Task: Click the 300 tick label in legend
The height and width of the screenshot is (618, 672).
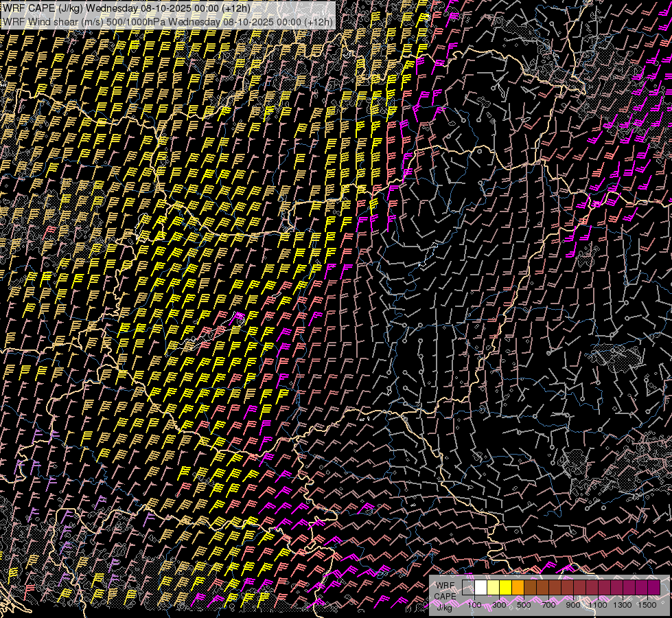Action: click(499, 605)
